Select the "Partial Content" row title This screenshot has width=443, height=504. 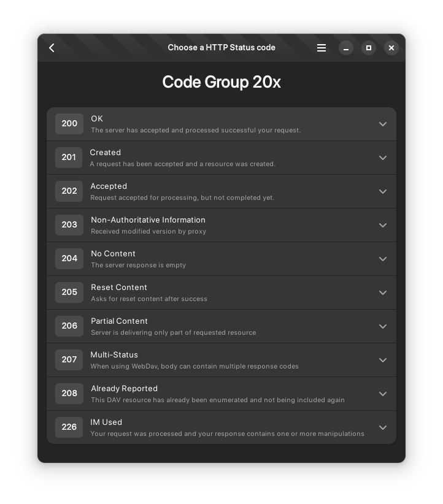coord(119,321)
